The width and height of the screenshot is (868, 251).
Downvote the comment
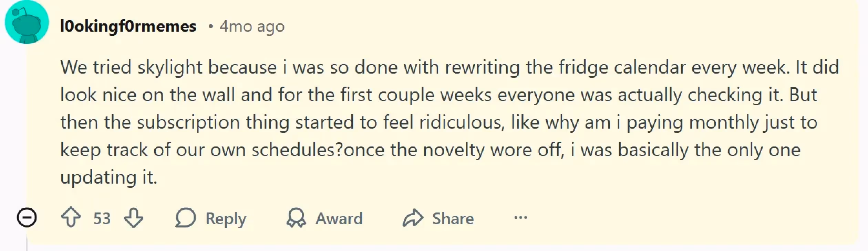click(x=134, y=218)
